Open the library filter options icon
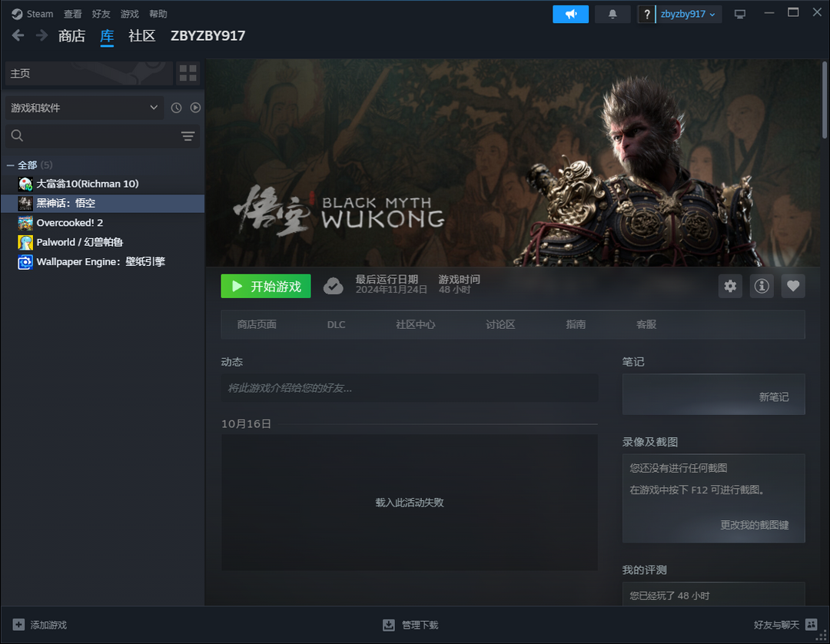 [x=188, y=136]
